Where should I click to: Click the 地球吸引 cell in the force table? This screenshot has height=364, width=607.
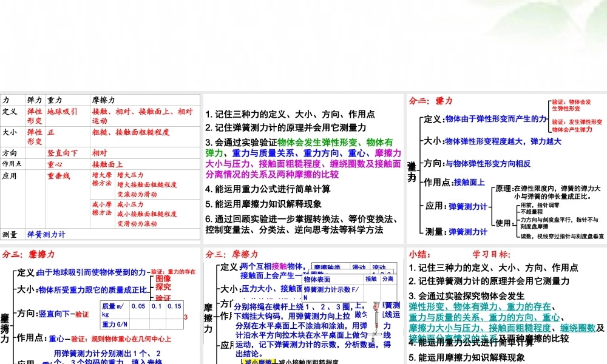point(63,112)
